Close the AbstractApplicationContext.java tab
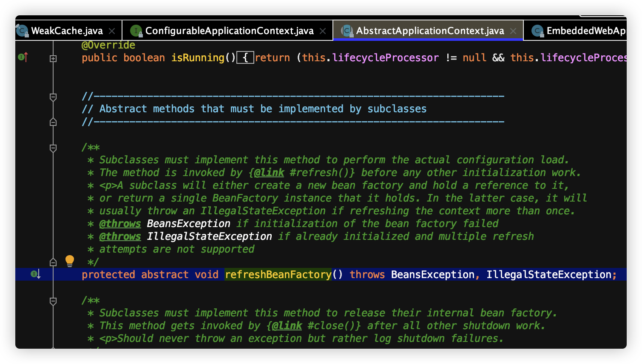Screen dimensions: 642x364 513,31
